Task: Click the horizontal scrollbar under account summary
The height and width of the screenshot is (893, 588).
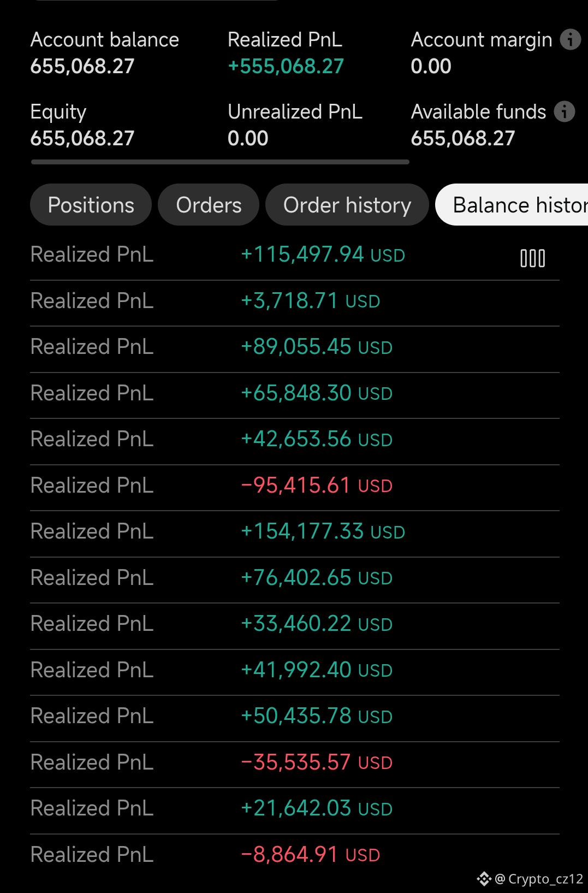Action: tap(220, 162)
